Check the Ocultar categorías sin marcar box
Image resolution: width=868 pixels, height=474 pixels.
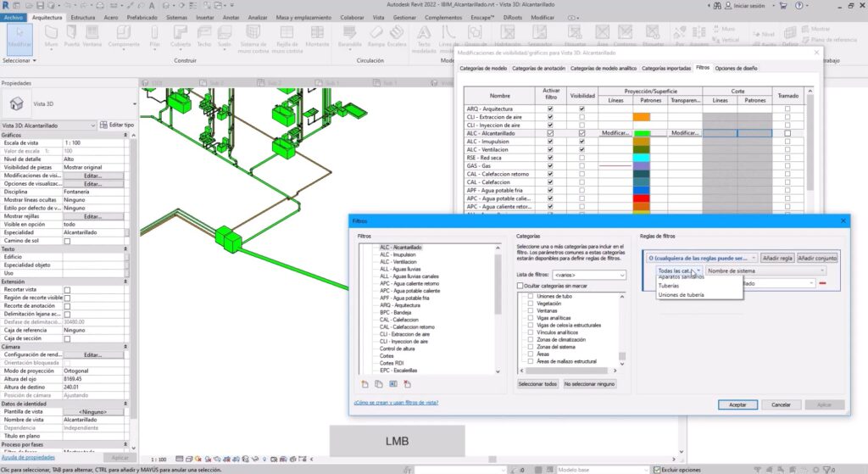[520, 287]
